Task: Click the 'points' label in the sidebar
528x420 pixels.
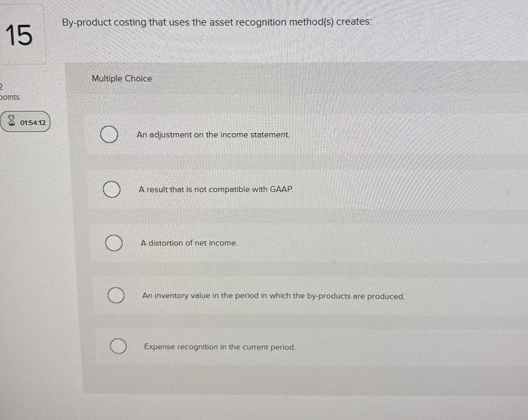Action: (x=10, y=97)
